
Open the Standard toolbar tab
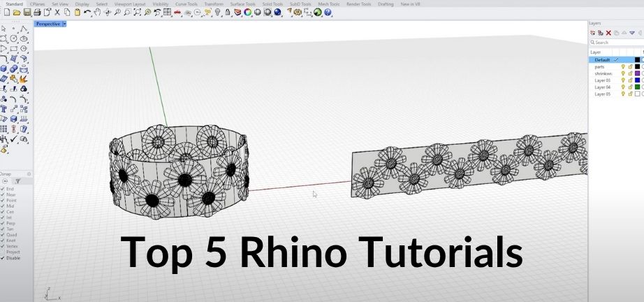(15, 4)
